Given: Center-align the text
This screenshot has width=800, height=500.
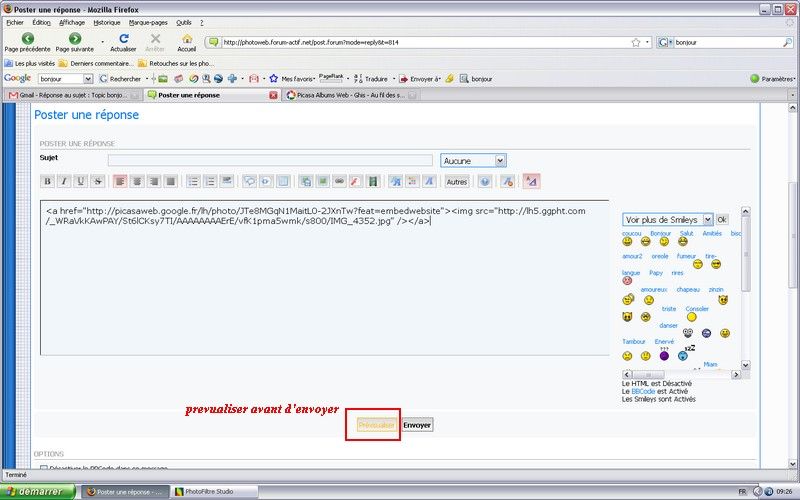Looking at the screenshot, I should point(137,181).
